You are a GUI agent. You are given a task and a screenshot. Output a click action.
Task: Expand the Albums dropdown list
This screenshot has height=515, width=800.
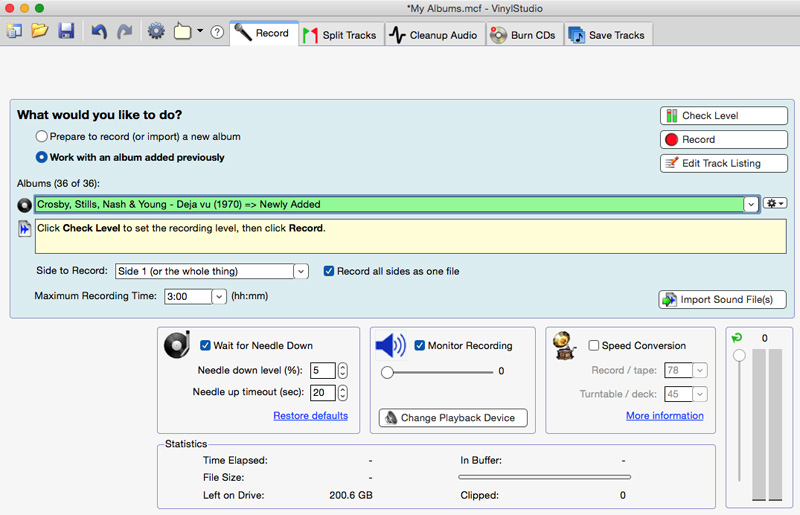pos(750,204)
